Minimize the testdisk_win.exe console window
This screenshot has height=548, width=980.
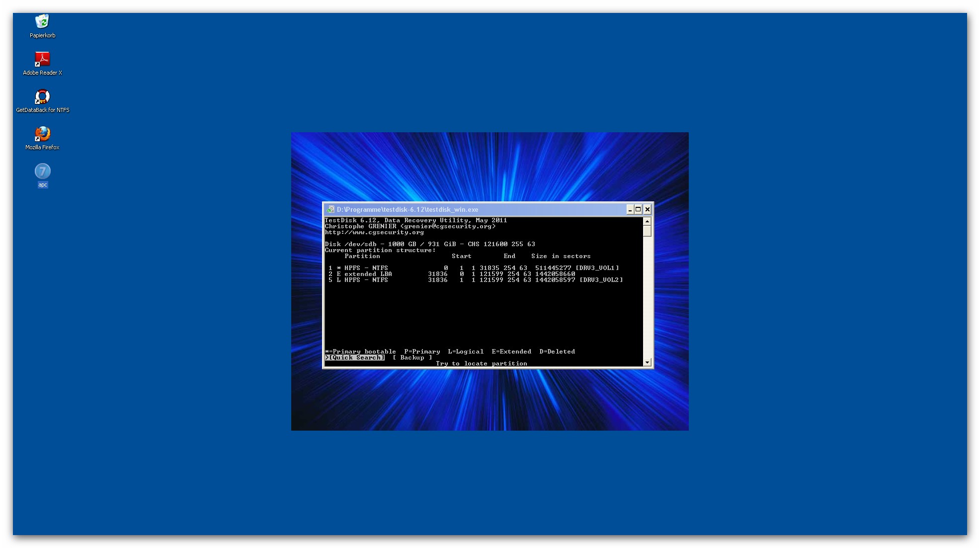(630, 209)
